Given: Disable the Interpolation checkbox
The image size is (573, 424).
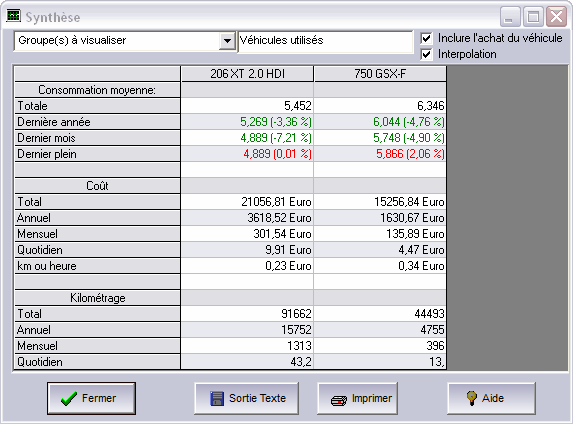Looking at the screenshot, I should (426, 54).
